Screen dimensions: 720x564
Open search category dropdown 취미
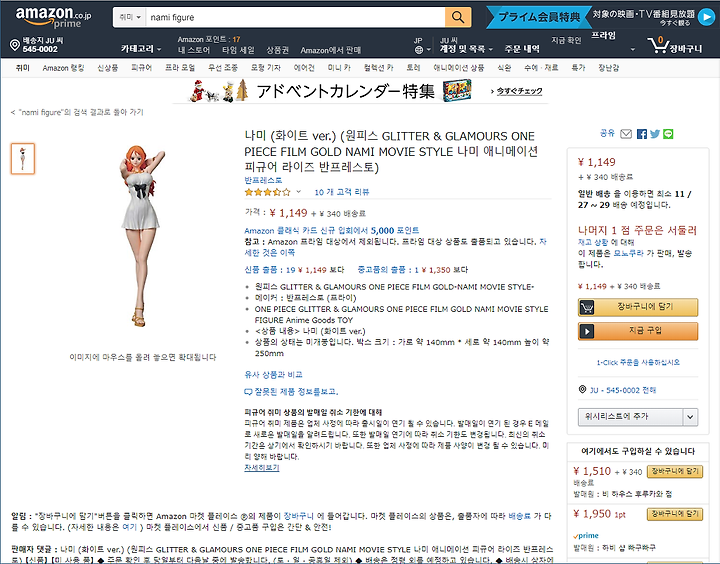point(129,17)
